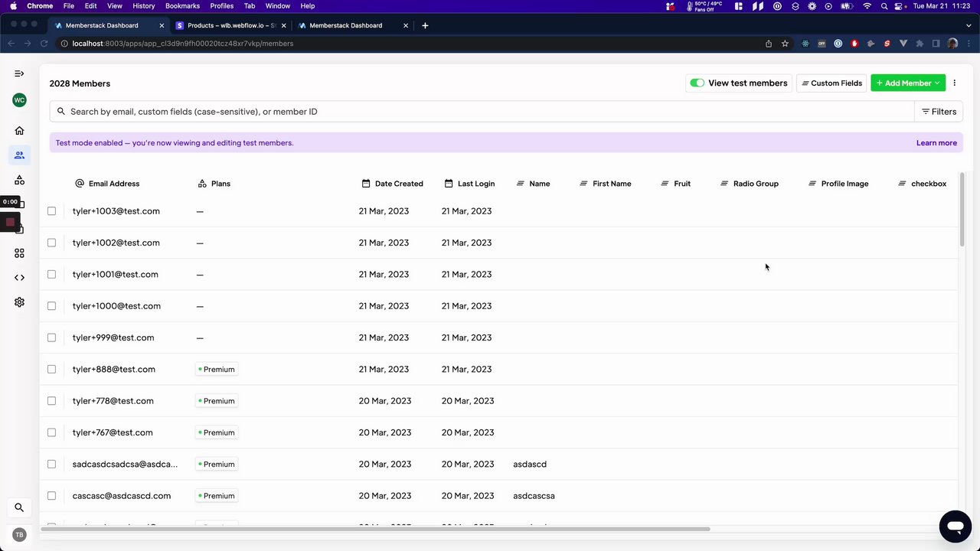Open the Extensions puzzle menu
980x551 pixels.
(x=920, y=44)
